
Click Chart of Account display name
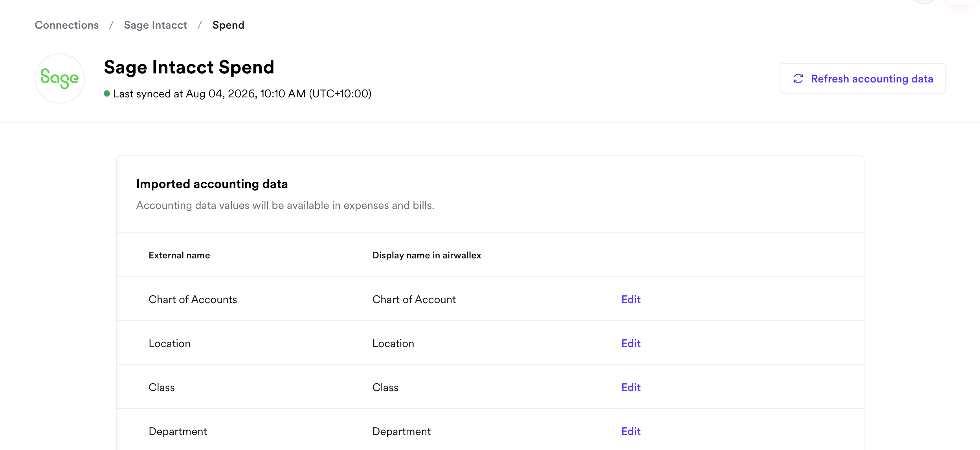tap(414, 299)
